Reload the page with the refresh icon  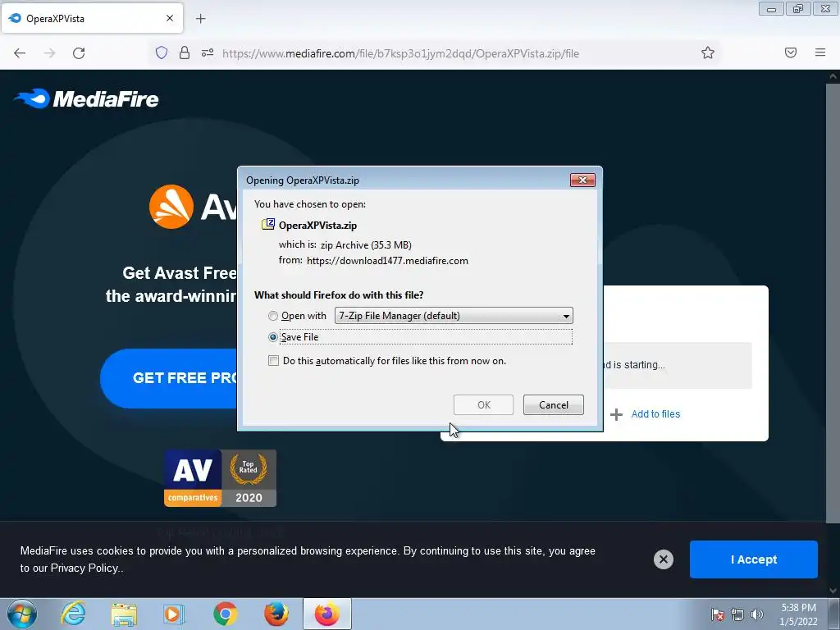point(79,53)
